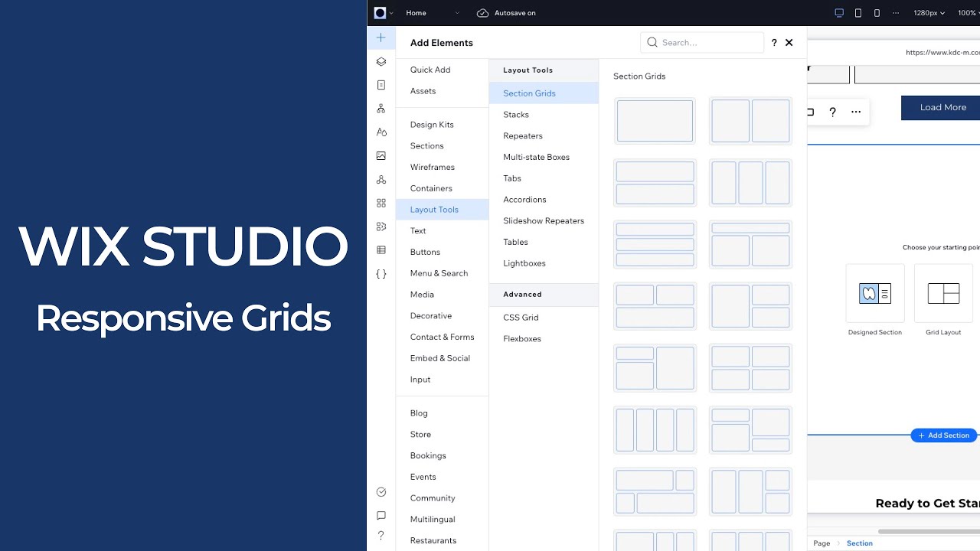Open the Home page dropdown

coord(433,13)
